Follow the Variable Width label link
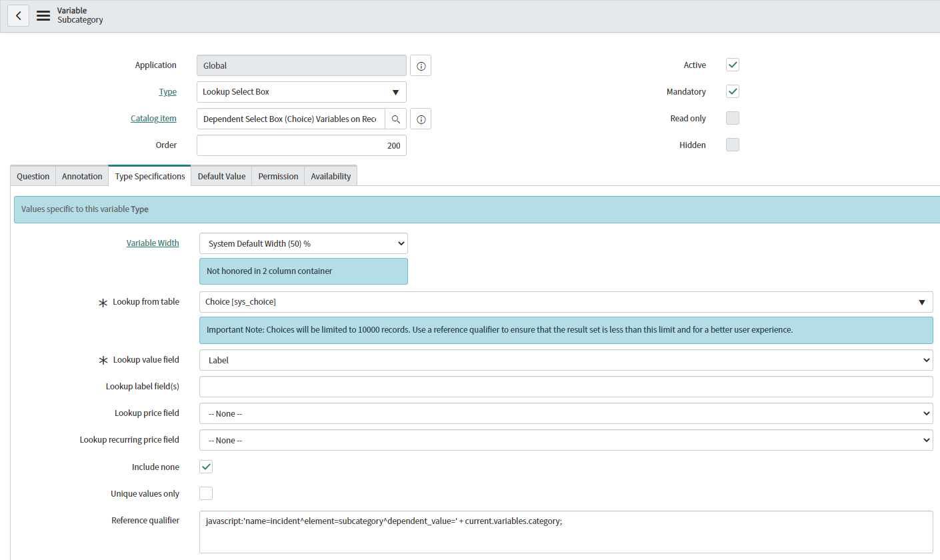The image size is (940, 560). pyautogui.click(x=153, y=243)
